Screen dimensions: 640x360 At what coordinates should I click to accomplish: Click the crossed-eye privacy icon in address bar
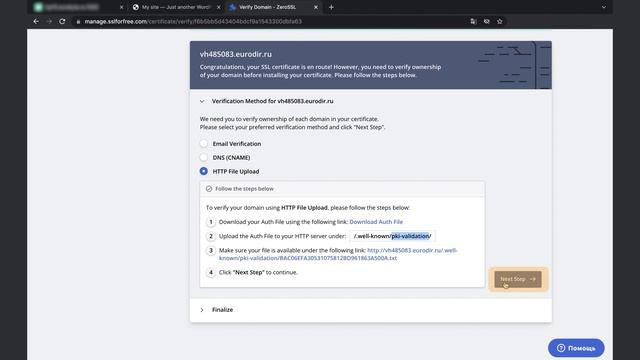tap(487, 21)
